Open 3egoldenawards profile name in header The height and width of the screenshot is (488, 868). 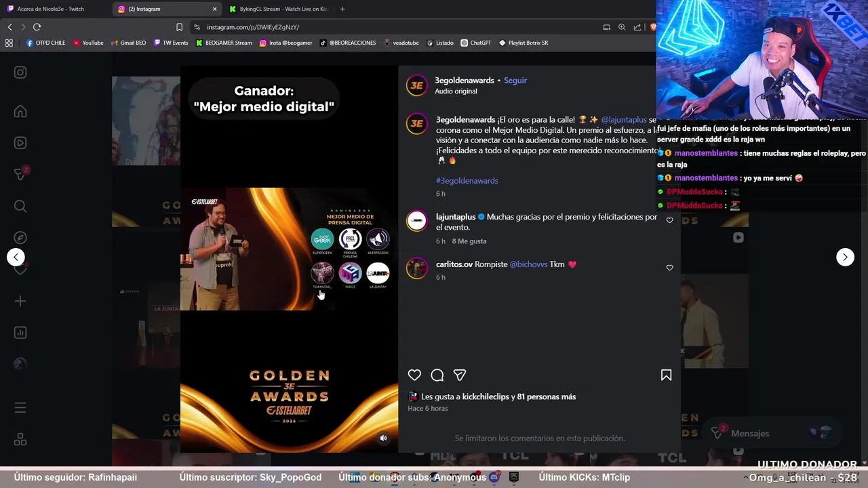point(465,80)
